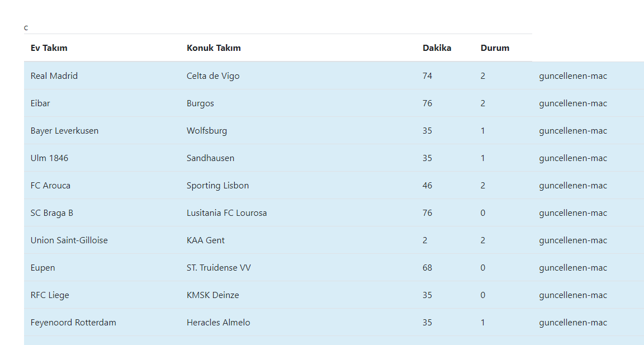Select Feyenoord Rotterdam row
Screen dimensions: 644x345
click(x=73, y=323)
